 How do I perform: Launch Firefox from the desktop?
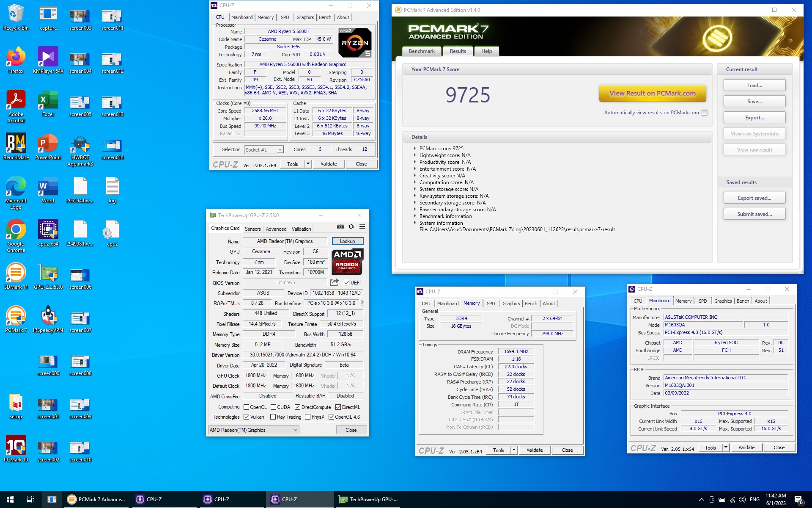[x=16, y=61]
